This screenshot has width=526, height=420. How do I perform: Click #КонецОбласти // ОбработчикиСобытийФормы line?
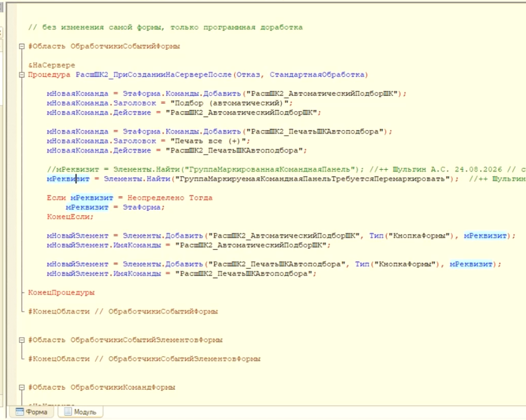[123, 312]
